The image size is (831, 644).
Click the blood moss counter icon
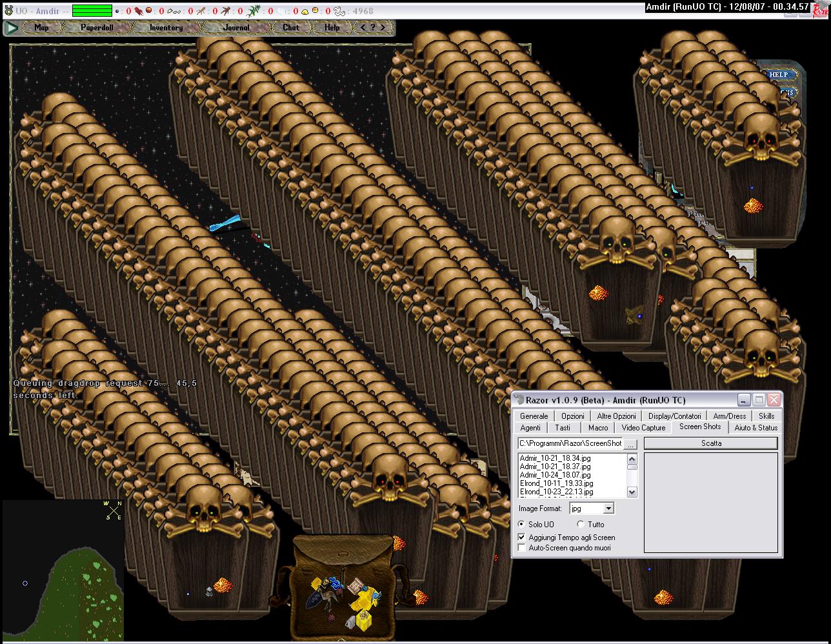click(x=138, y=11)
